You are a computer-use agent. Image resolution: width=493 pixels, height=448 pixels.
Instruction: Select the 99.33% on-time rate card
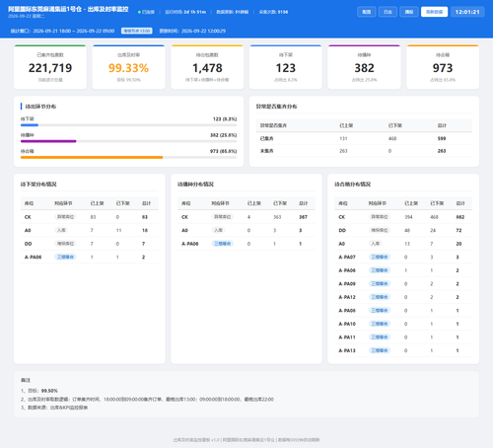(x=128, y=67)
